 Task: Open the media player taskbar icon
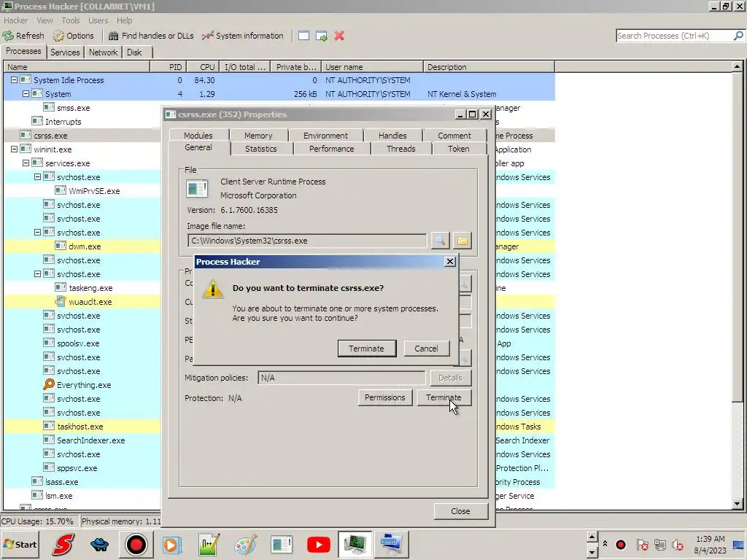coord(172,544)
